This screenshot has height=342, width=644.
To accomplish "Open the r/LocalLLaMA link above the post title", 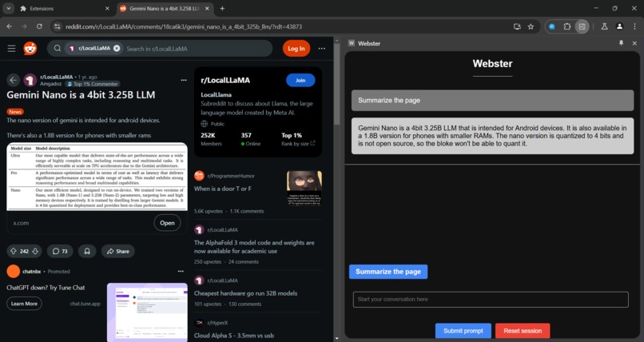I will tap(56, 77).
